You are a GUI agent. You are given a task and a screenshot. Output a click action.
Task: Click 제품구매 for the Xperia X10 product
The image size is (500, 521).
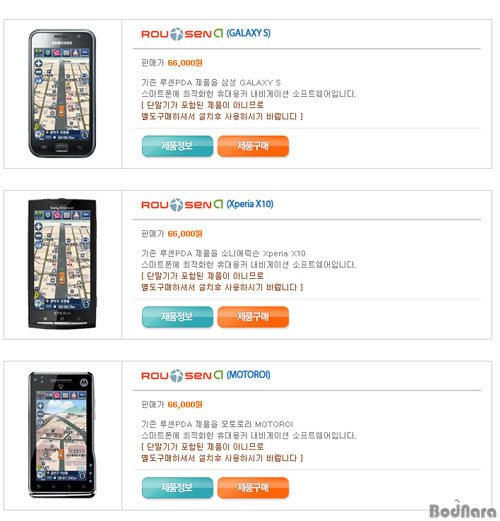253,317
